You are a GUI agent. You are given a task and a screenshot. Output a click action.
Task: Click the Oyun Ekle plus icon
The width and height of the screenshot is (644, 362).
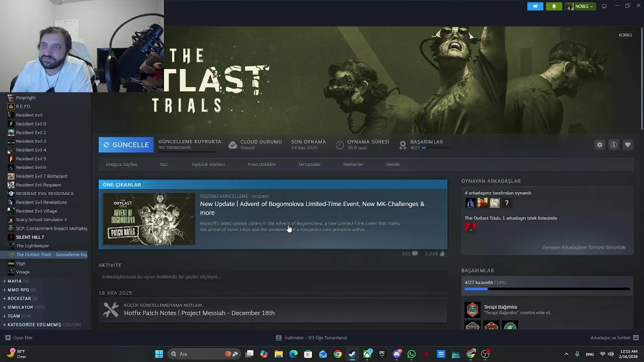coord(8,338)
